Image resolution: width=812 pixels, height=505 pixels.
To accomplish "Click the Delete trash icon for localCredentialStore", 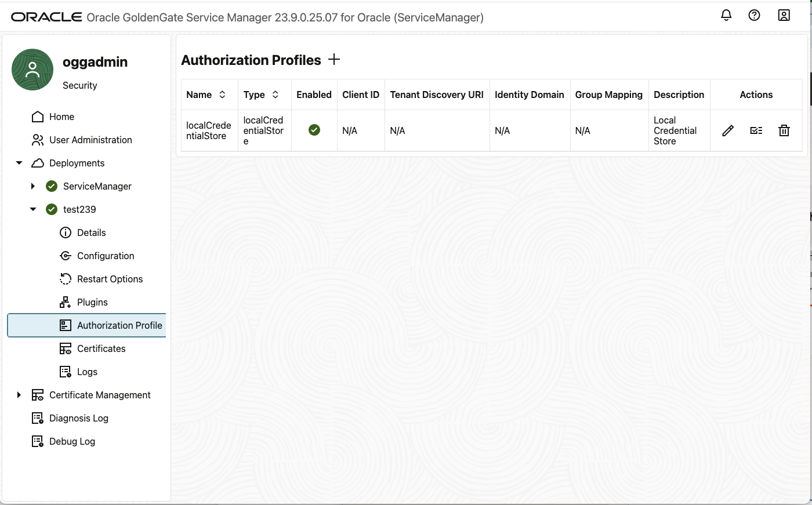I will click(784, 130).
